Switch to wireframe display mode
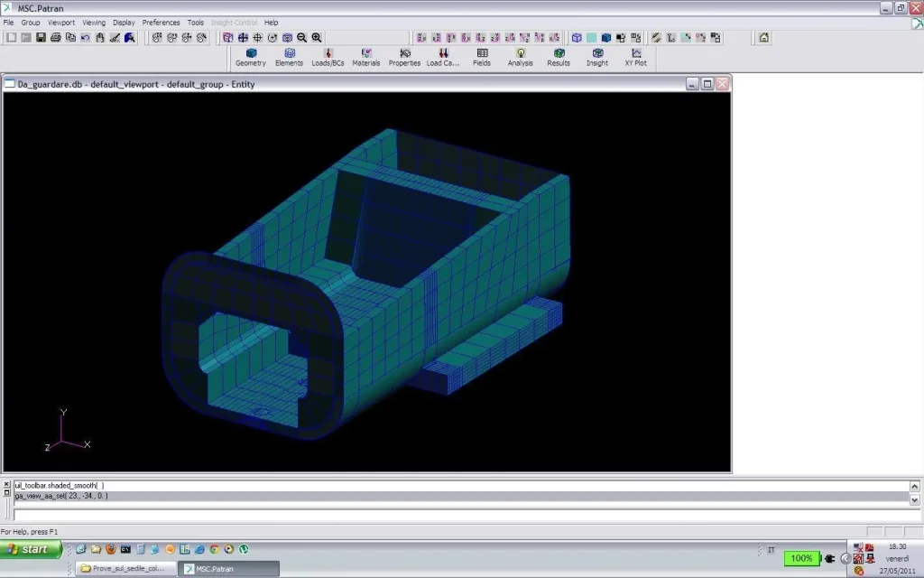The width and height of the screenshot is (924, 578). pyautogui.click(x=577, y=38)
